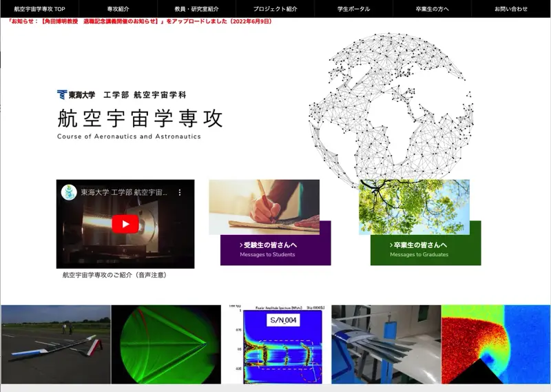Open the お問い合わせ menu item
The height and width of the screenshot is (392, 551).
coord(511,9)
